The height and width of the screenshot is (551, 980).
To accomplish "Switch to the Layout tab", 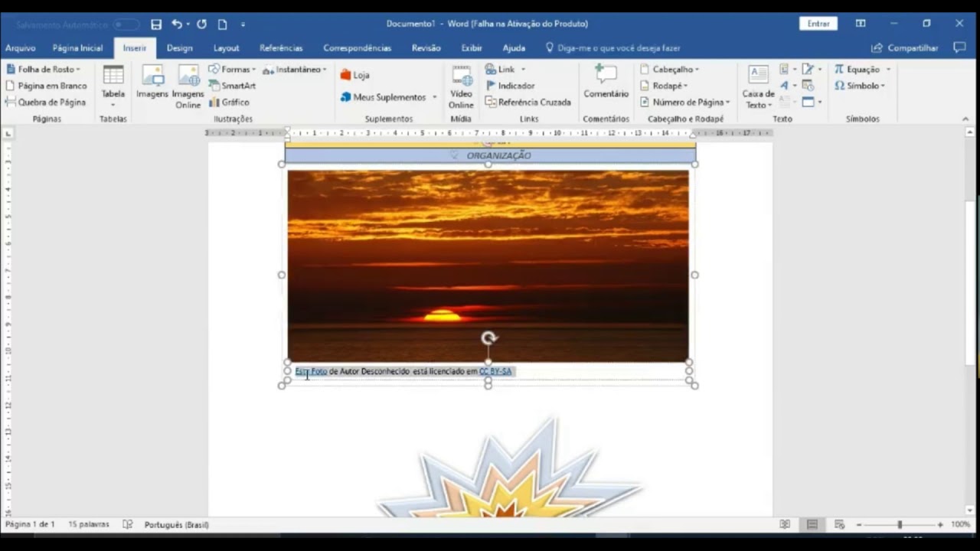I will 226,47.
